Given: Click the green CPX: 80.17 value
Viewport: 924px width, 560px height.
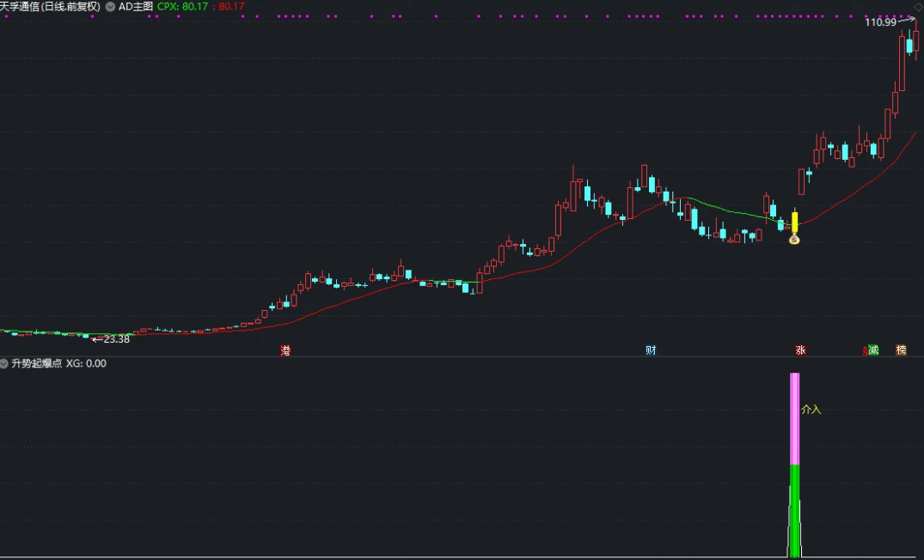Looking at the screenshot, I should point(183,7).
